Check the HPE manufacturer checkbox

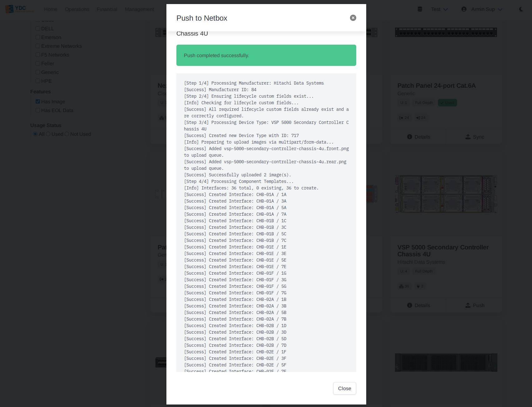[38, 81]
